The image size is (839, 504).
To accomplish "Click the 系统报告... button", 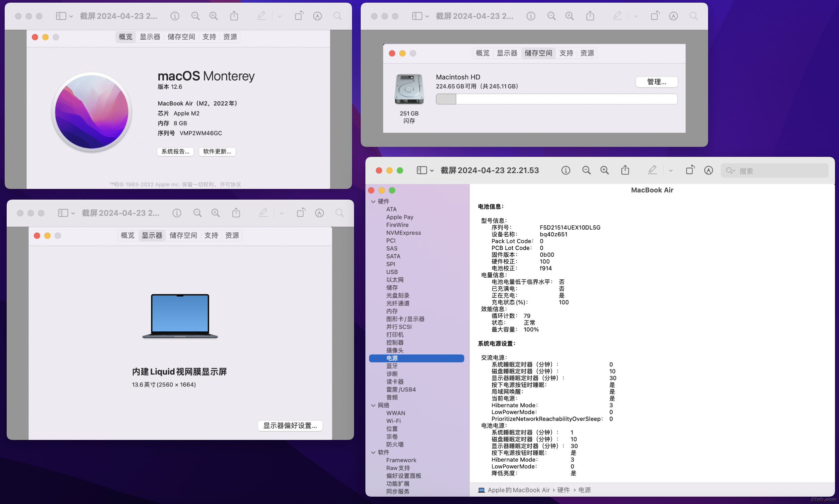I will click(x=175, y=152).
